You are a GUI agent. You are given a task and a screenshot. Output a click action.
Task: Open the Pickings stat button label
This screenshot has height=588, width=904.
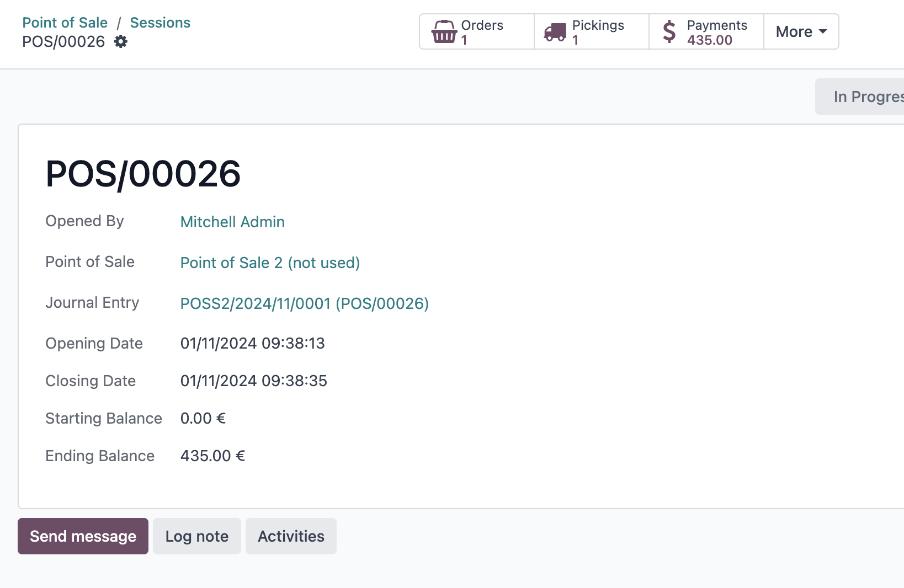tap(598, 25)
